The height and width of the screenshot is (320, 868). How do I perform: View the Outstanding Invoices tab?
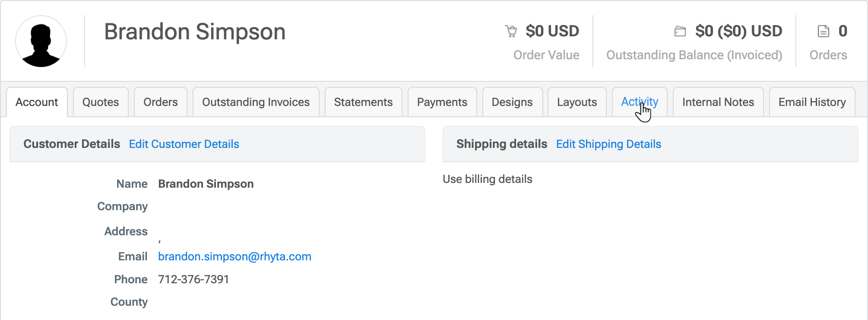(x=256, y=102)
